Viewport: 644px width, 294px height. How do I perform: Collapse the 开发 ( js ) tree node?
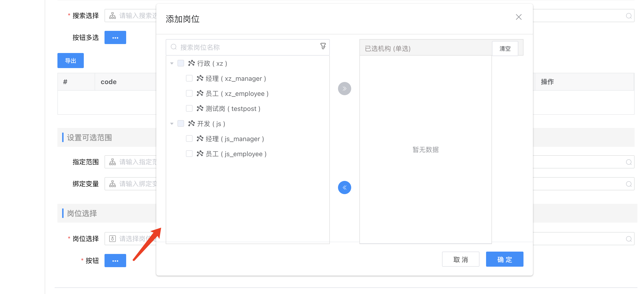[x=172, y=124]
